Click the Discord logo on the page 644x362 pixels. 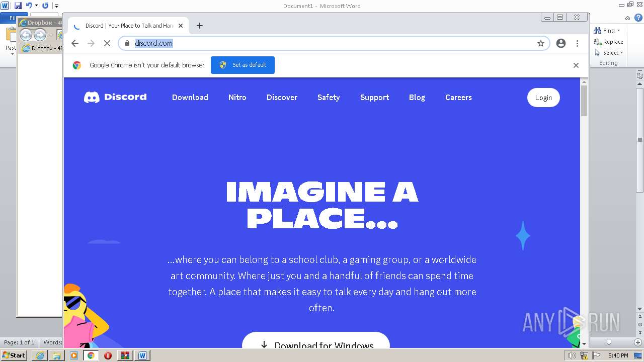click(x=115, y=97)
